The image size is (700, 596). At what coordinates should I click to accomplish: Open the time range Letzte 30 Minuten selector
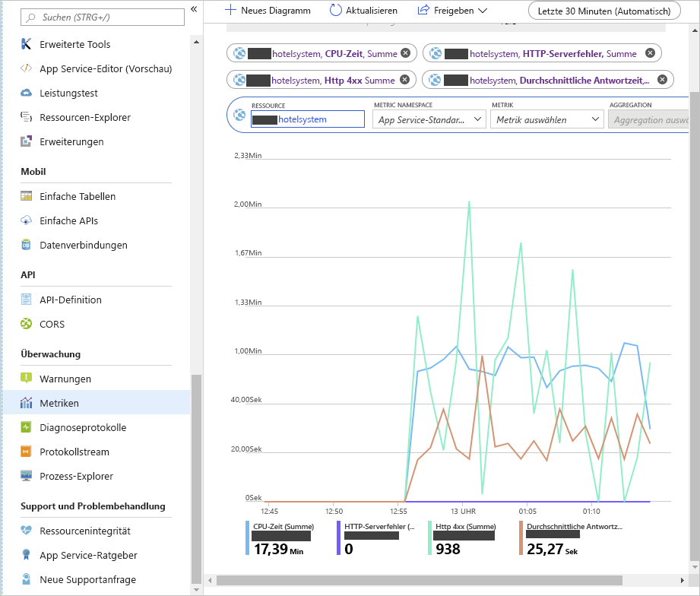pyautogui.click(x=604, y=11)
